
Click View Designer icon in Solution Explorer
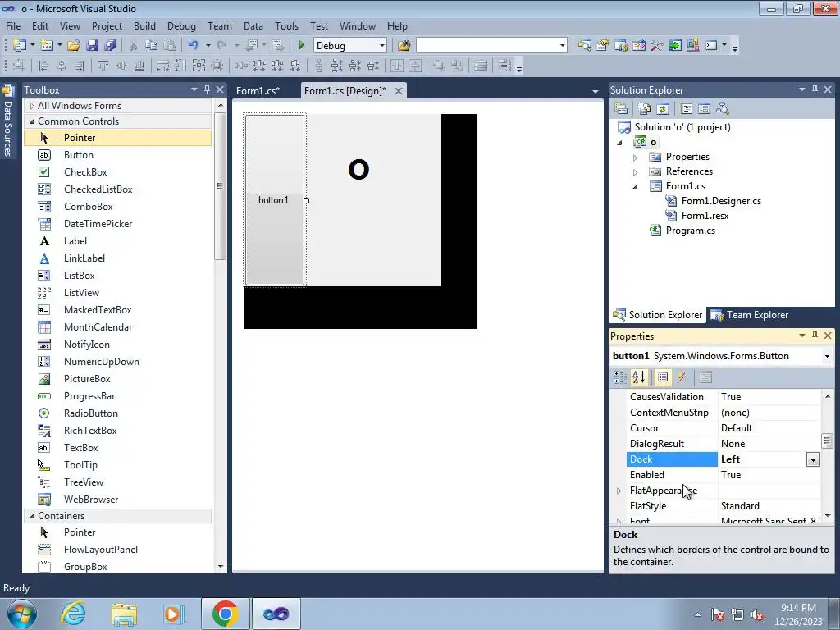(x=704, y=109)
